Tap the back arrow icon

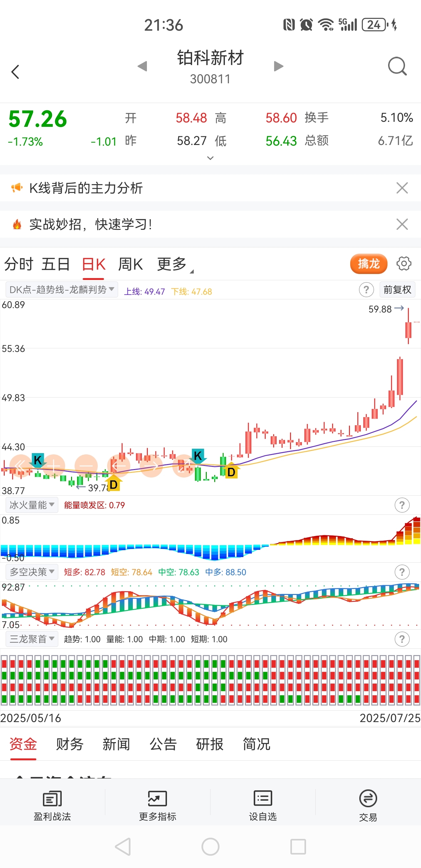pos(15,72)
